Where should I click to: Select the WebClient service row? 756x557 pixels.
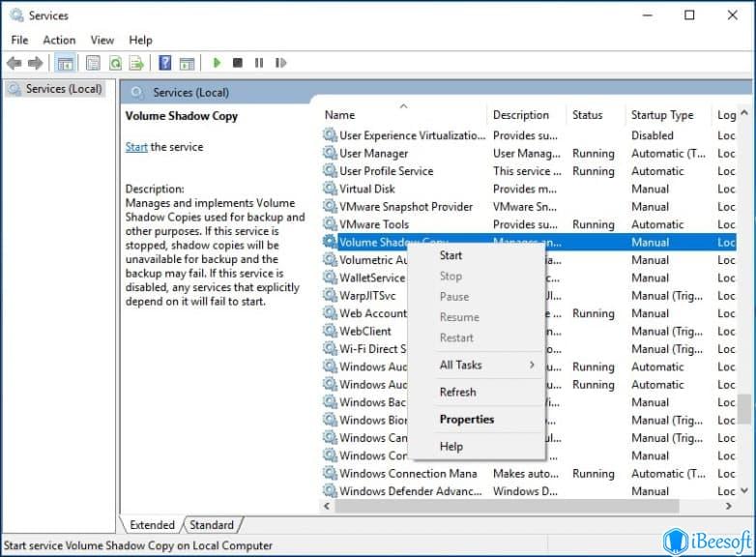pyautogui.click(x=529, y=332)
